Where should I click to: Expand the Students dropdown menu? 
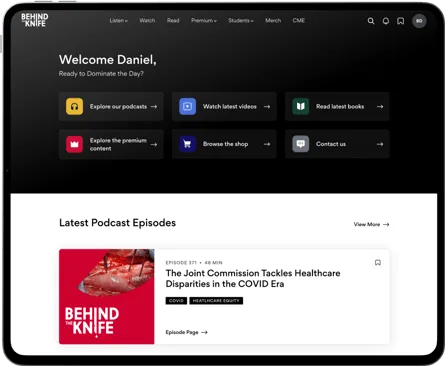(241, 21)
